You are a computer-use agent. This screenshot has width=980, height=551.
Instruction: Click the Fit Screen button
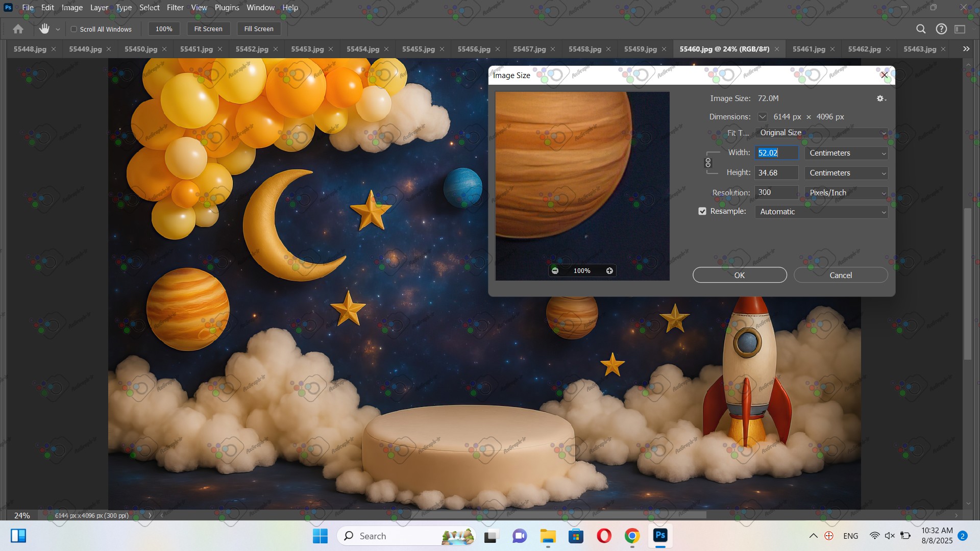pos(208,29)
